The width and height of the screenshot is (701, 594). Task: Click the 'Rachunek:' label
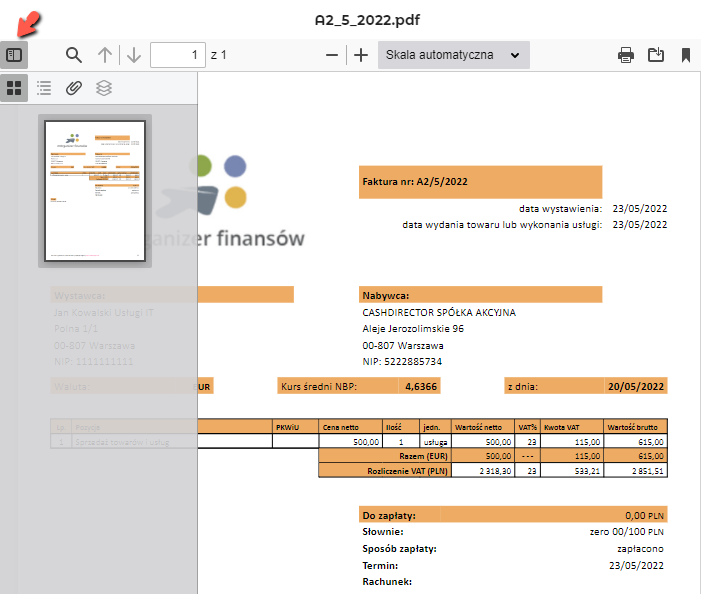tap(387, 582)
